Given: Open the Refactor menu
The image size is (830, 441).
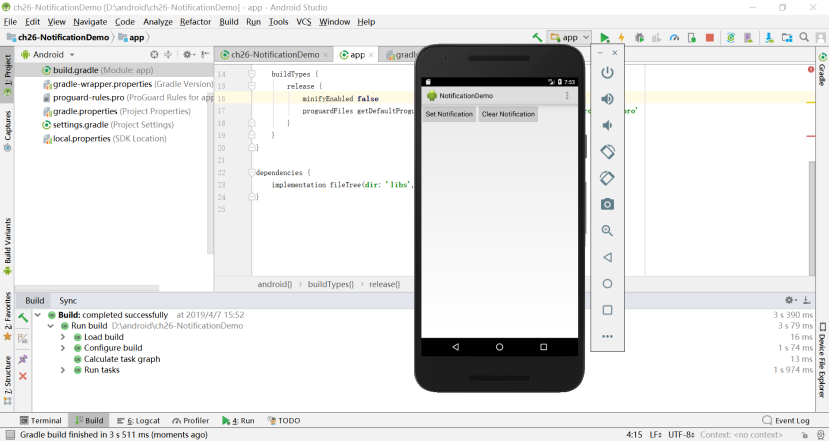Looking at the screenshot, I should pos(195,21).
